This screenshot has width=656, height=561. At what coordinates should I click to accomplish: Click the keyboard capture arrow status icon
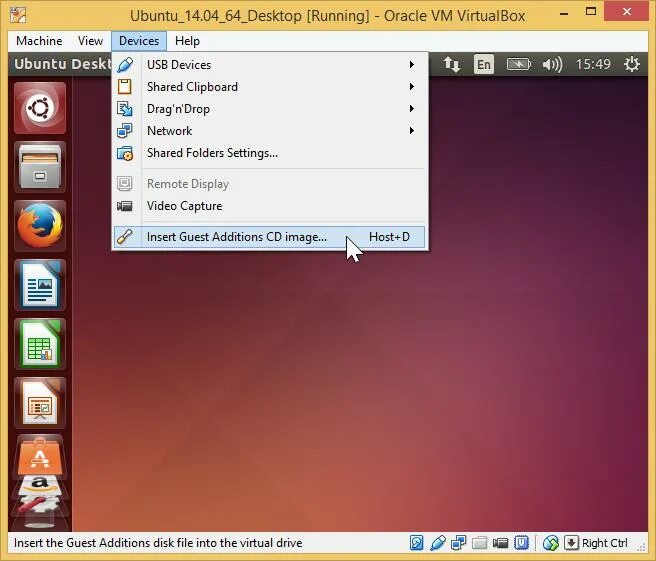pos(571,543)
